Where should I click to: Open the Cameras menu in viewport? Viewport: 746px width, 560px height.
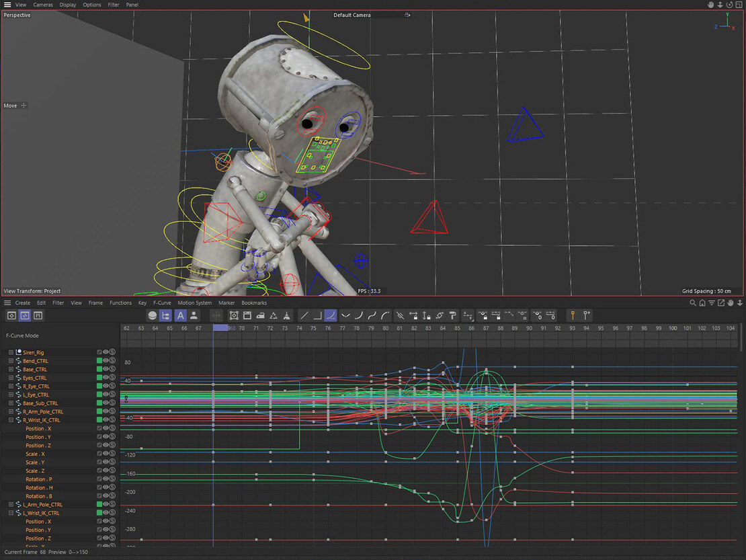43,5
